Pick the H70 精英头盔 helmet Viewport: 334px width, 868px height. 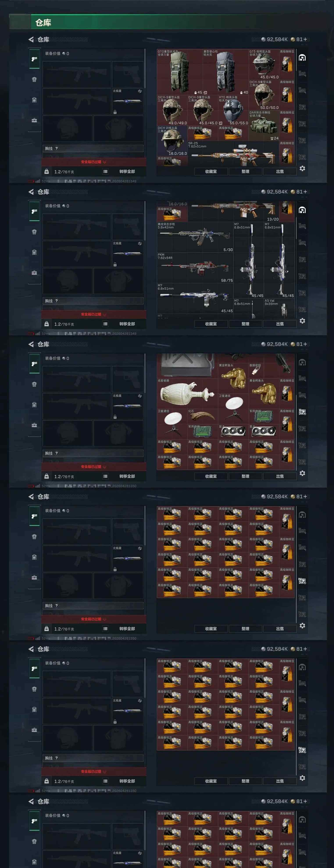(x=233, y=110)
